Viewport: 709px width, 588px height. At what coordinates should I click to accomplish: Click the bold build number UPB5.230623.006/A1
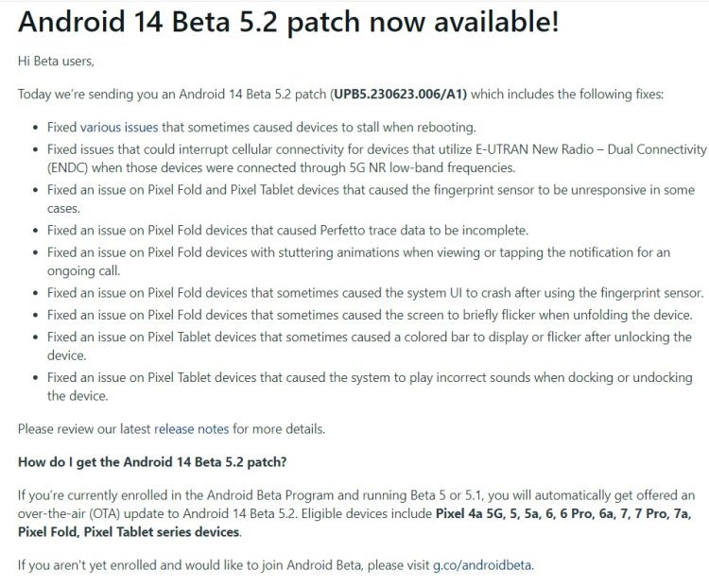(400, 94)
